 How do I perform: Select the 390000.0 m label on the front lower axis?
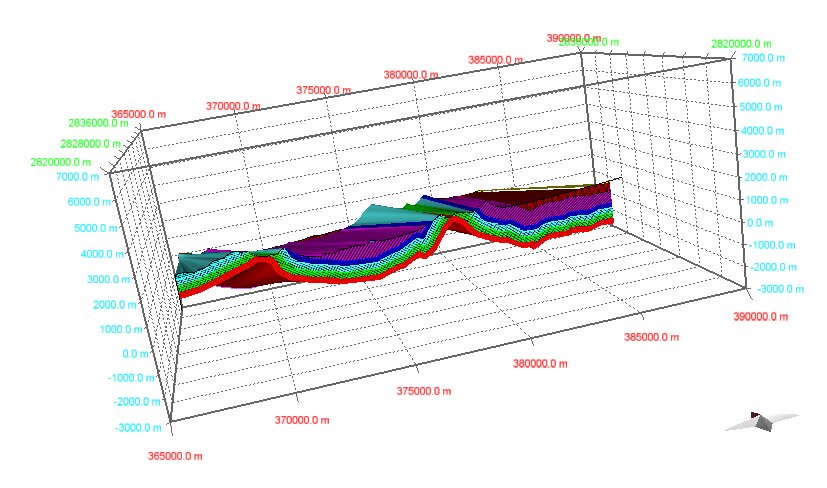[x=761, y=317]
